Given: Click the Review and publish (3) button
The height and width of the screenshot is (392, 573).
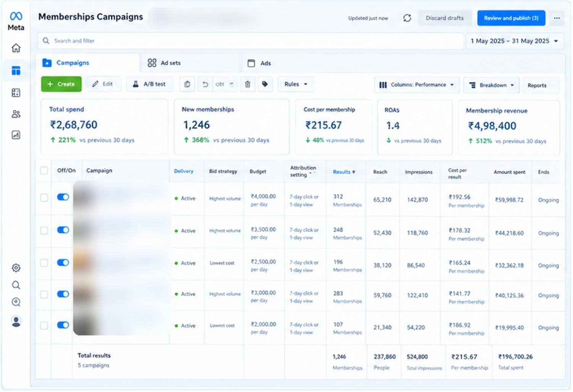Looking at the screenshot, I should [x=511, y=18].
